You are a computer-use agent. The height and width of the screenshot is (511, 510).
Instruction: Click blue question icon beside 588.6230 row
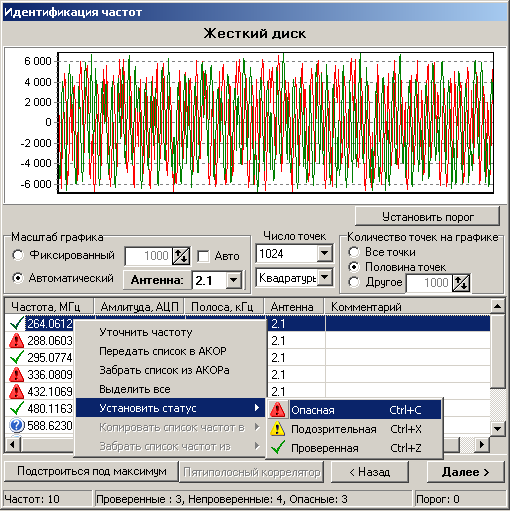[17, 425]
